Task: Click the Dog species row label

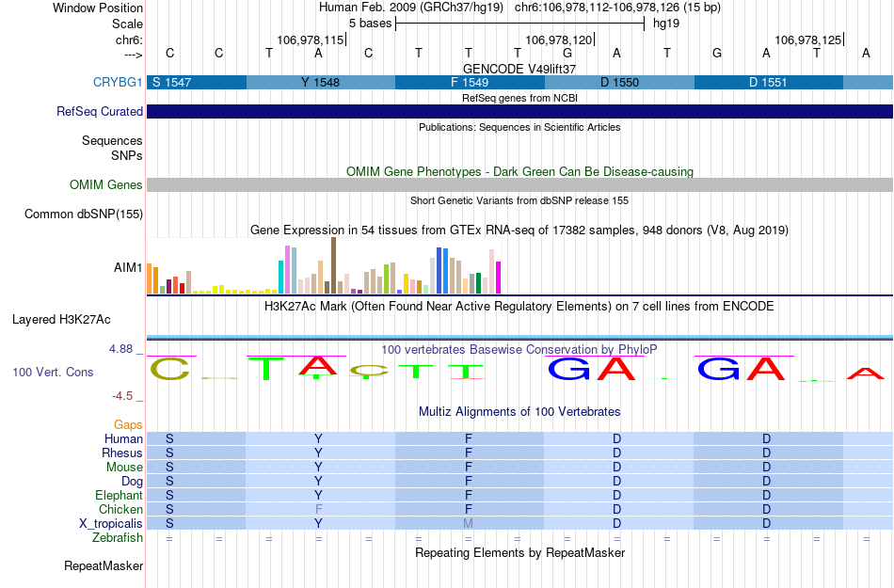Action: [132, 482]
